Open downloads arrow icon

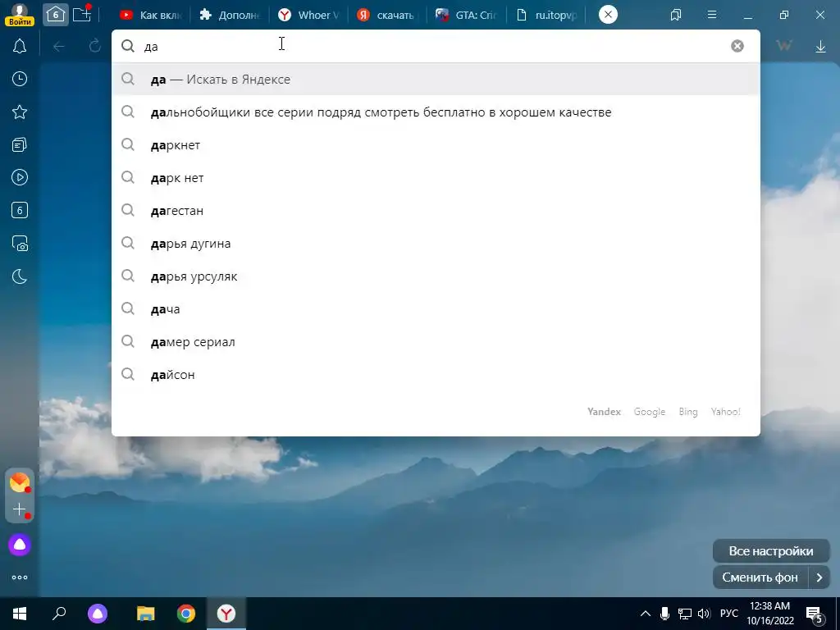(820, 47)
